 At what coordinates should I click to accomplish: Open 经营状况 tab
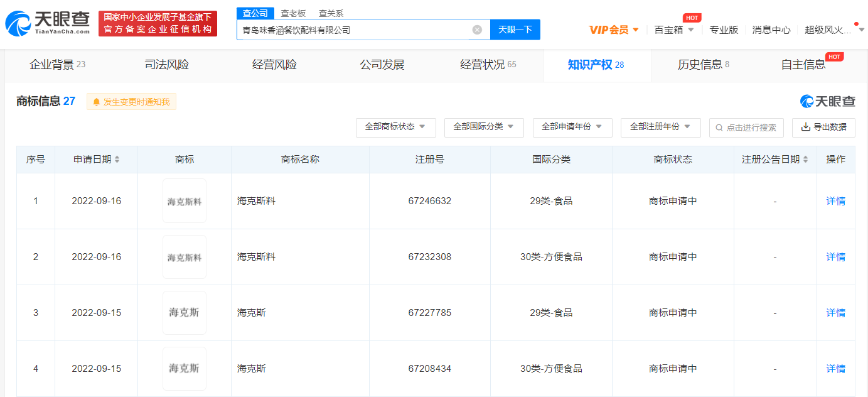coord(488,65)
